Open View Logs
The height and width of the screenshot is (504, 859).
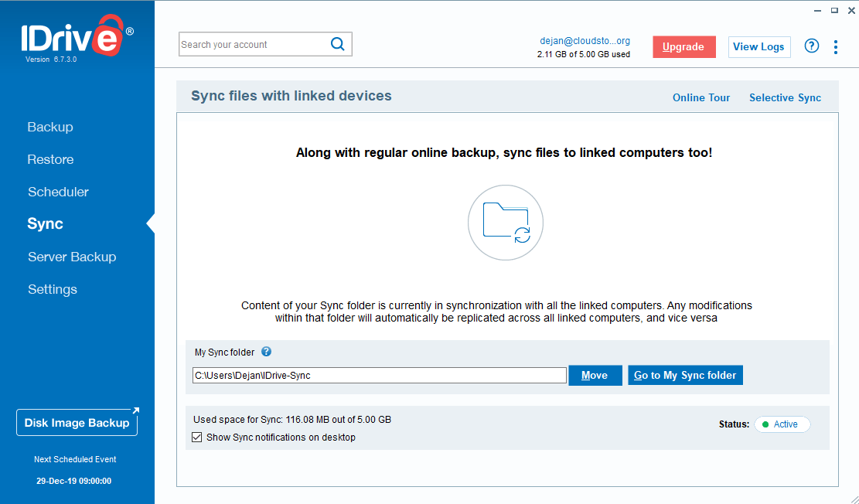(x=758, y=46)
